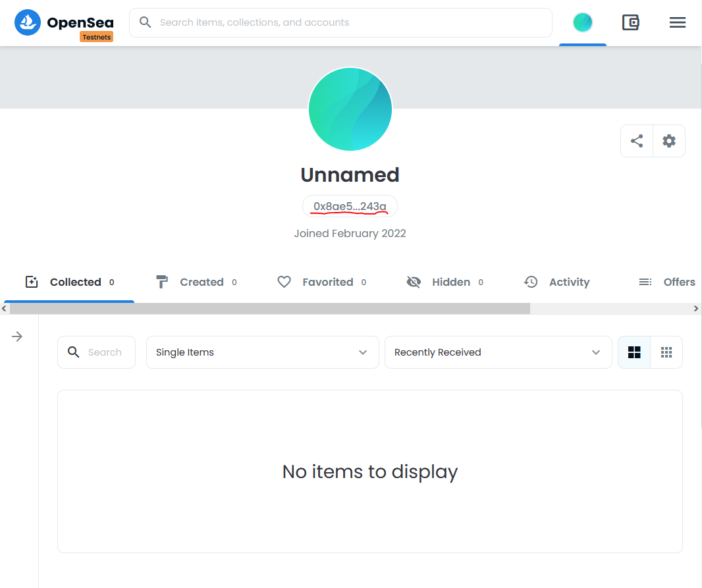Click the account avatar in navbar
702x588 pixels.
(583, 22)
